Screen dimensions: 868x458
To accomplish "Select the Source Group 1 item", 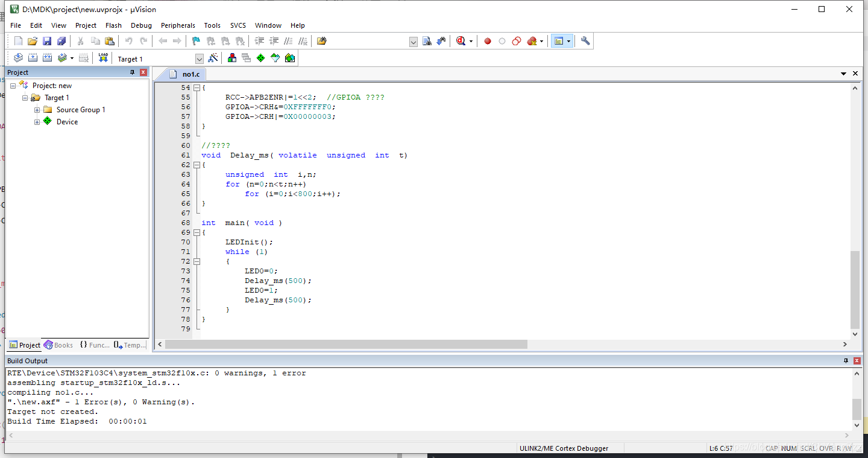I will (x=81, y=110).
